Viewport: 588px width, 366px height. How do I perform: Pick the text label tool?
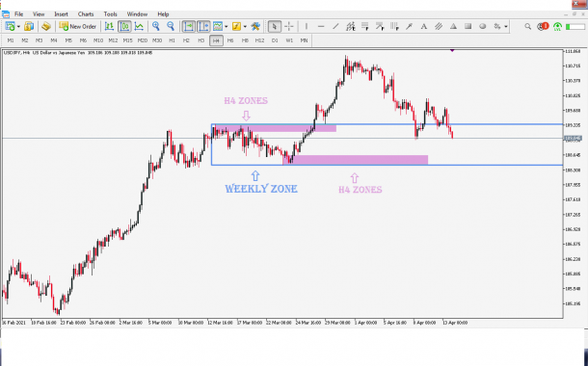click(424, 27)
